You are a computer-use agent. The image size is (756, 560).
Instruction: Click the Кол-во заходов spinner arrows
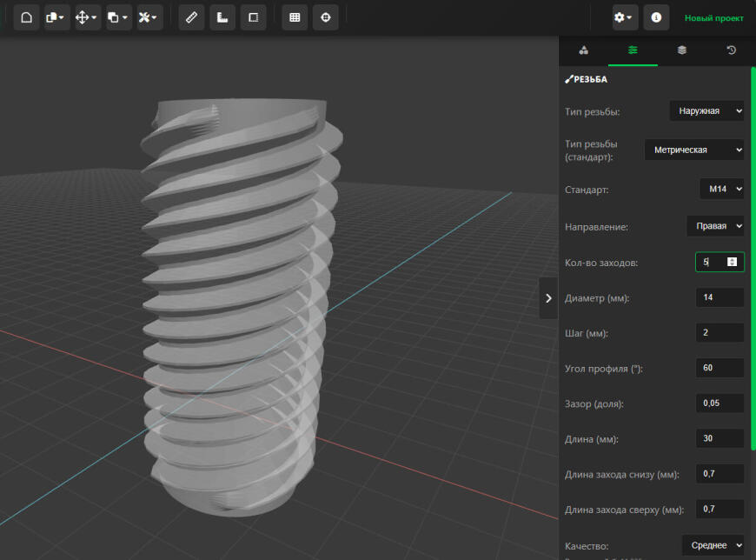732,262
